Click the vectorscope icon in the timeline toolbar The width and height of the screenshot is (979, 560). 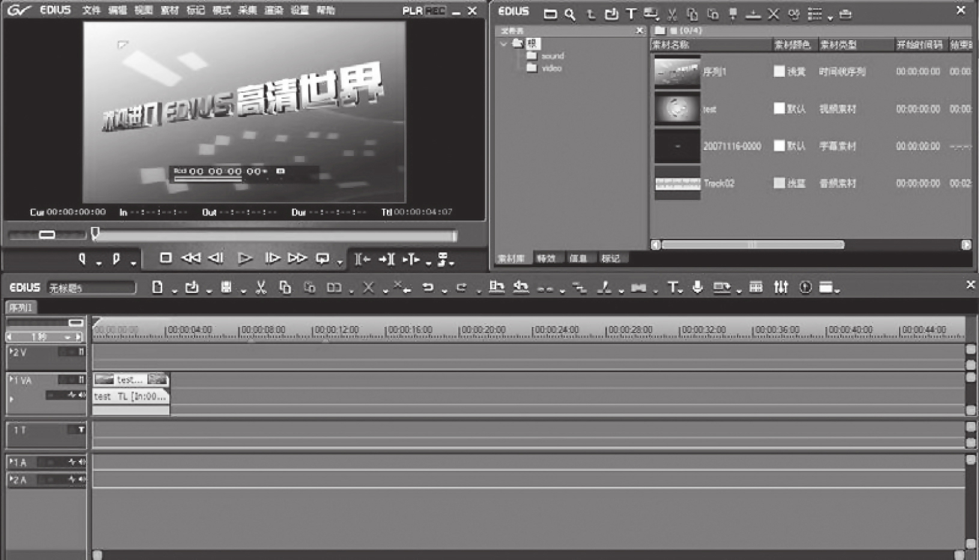pos(805,288)
